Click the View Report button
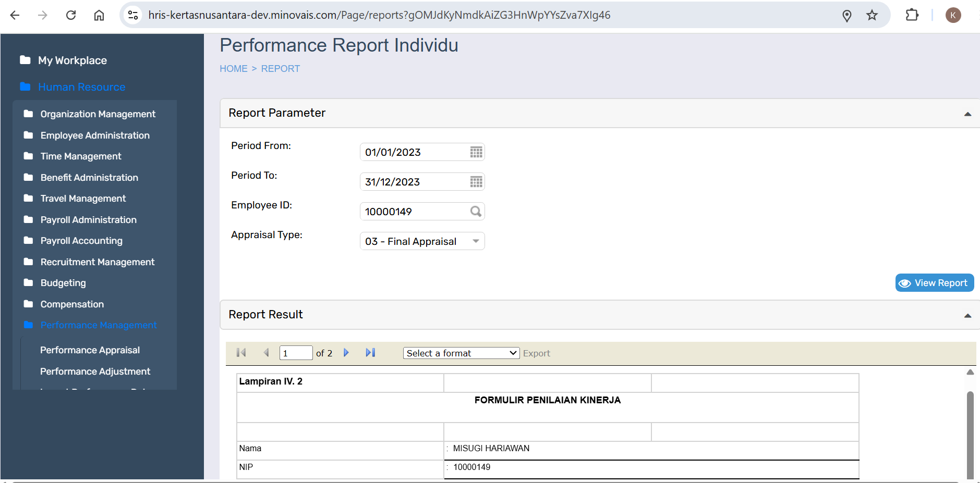The height and width of the screenshot is (483, 980). coord(934,283)
